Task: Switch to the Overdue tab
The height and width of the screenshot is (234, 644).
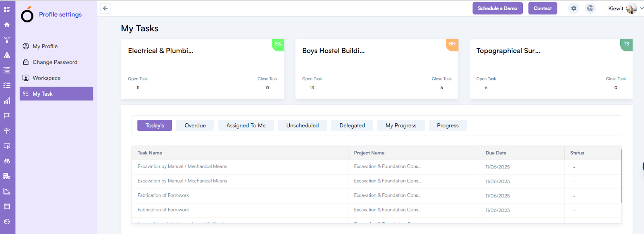Action: click(195, 125)
